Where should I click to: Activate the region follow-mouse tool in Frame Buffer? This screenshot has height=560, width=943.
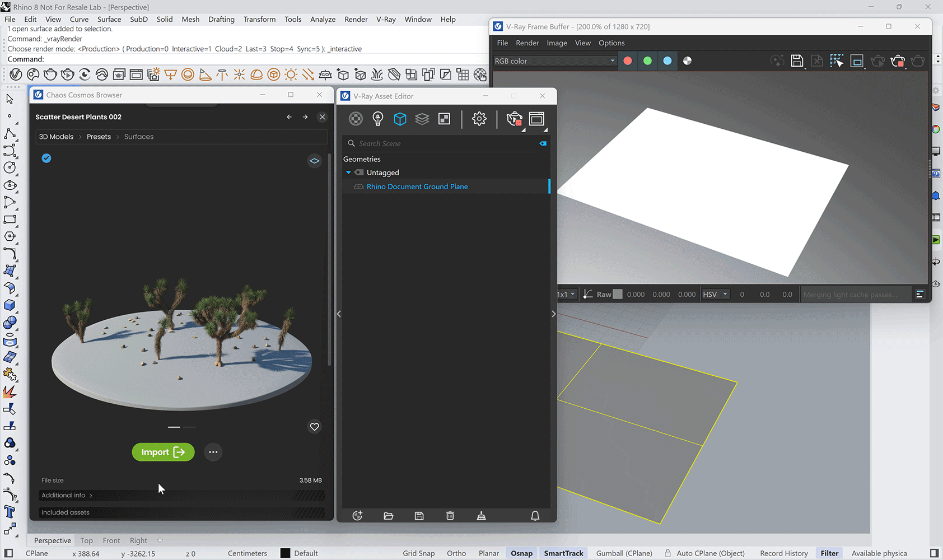click(837, 61)
